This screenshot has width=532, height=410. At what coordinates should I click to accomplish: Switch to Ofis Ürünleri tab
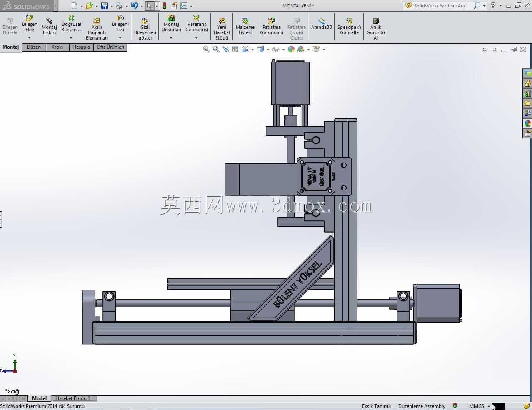click(x=110, y=47)
